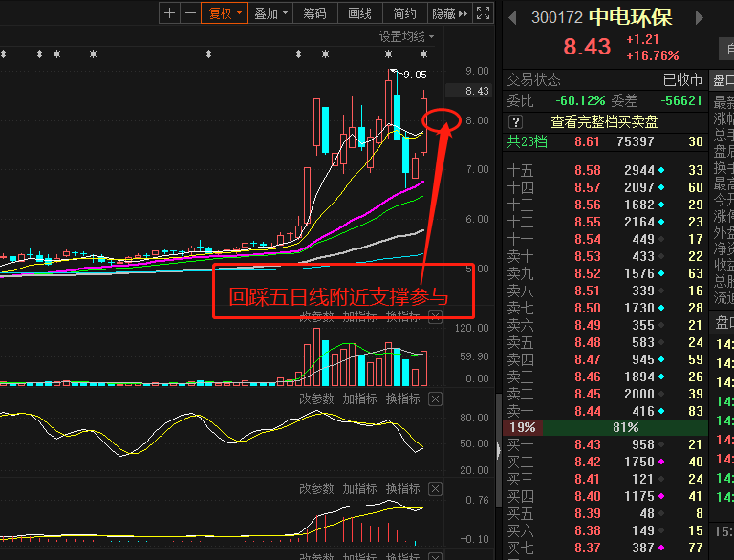Click the question mark help icon
Viewport: 734px width, 560px height.
click(515, 122)
